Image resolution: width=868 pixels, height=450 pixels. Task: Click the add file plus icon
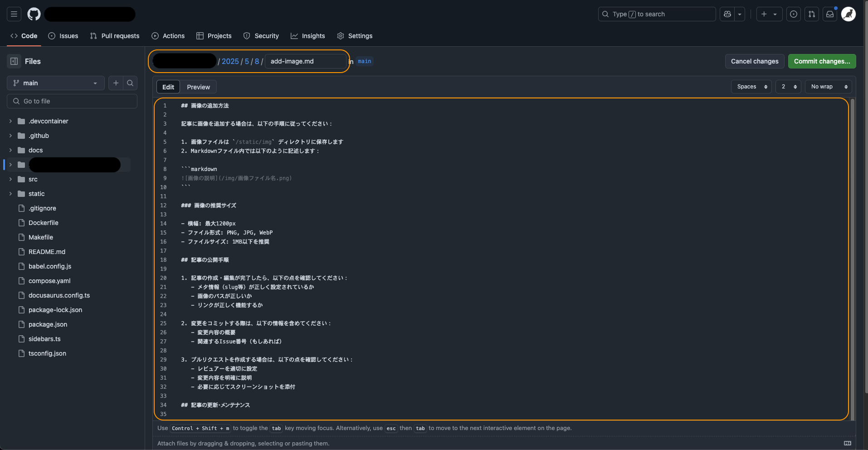click(x=116, y=83)
